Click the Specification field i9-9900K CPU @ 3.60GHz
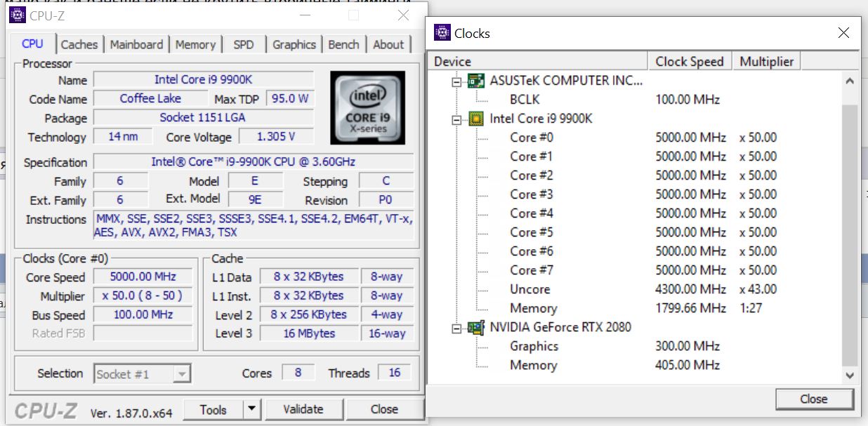 [x=254, y=162]
